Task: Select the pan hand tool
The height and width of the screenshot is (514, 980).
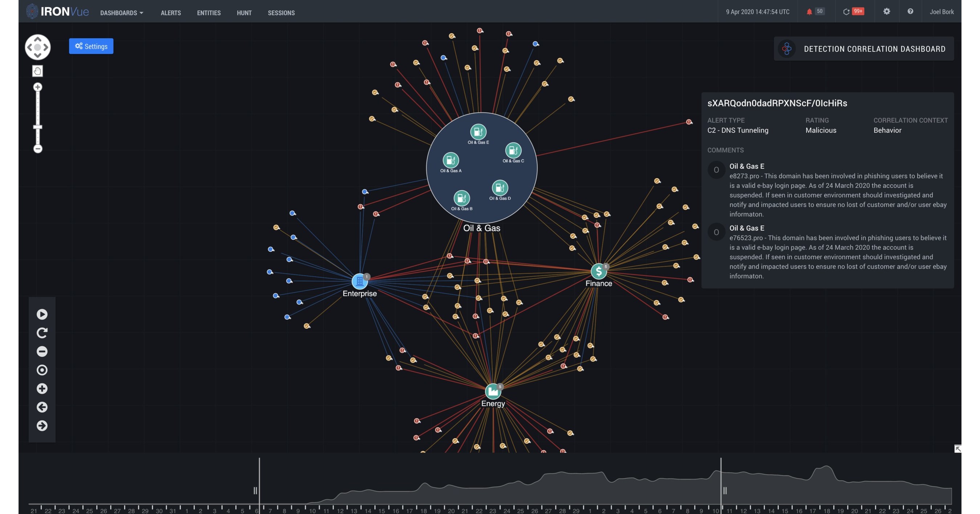Action: pyautogui.click(x=37, y=71)
